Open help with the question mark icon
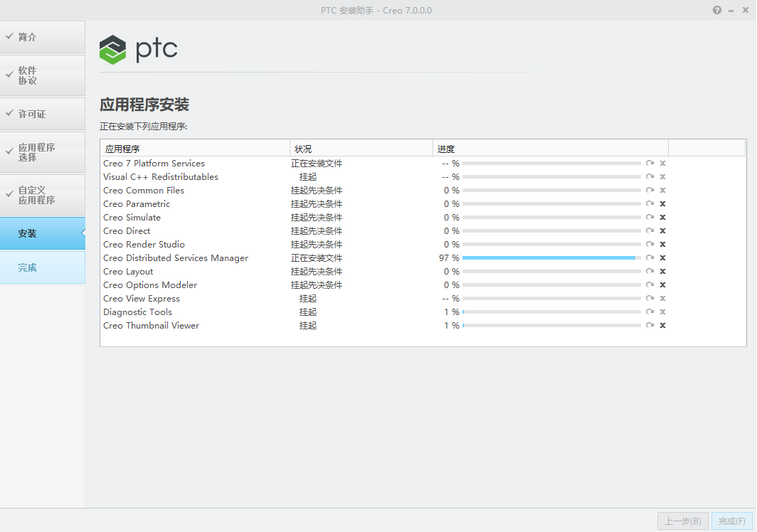This screenshot has width=757, height=532. click(x=716, y=10)
